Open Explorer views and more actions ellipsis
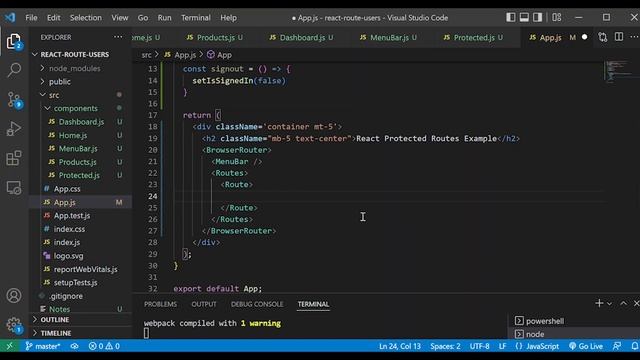Screen dimensions: 640x360 [x=118, y=37]
